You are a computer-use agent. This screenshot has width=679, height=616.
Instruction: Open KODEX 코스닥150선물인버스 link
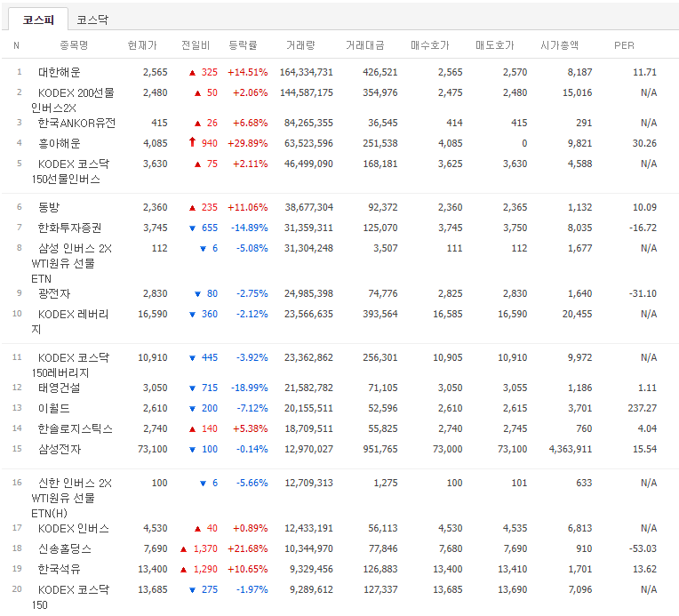70,172
